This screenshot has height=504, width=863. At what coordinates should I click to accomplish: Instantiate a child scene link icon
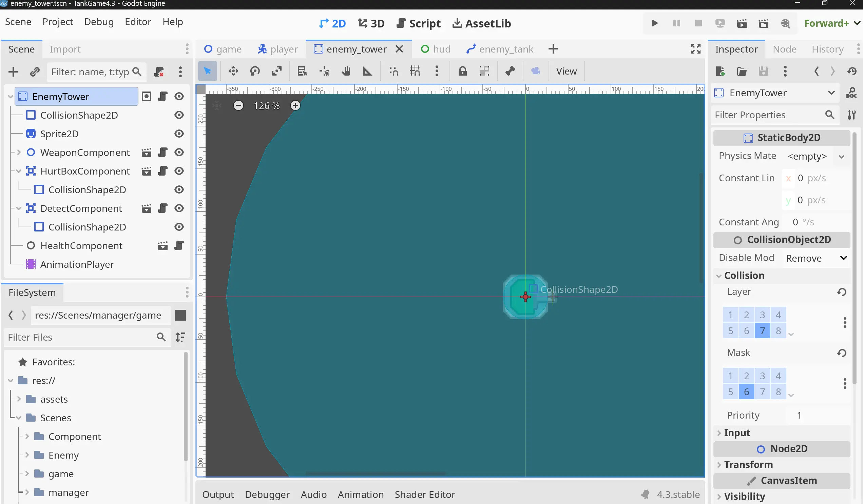click(35, 72)
